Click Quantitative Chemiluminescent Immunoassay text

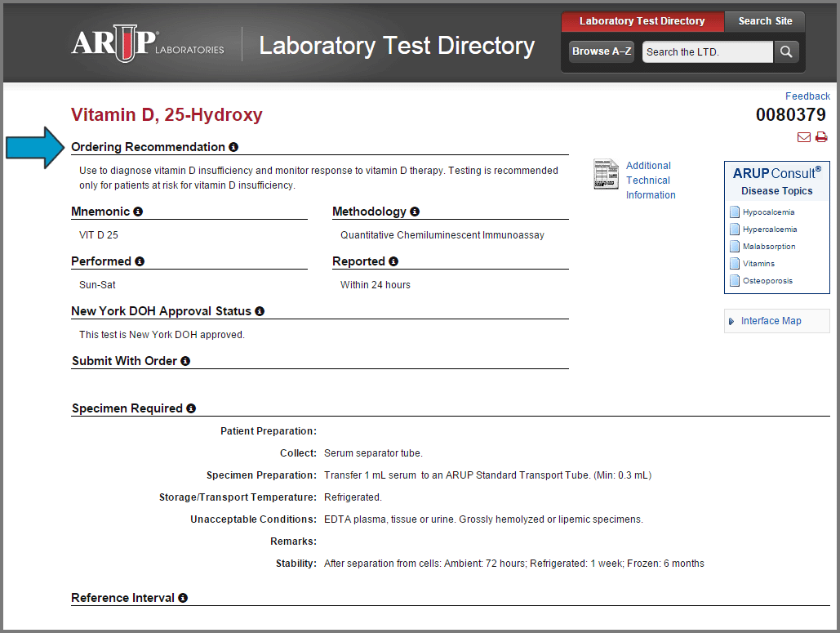pyautogui.click(x=442, y=235)
